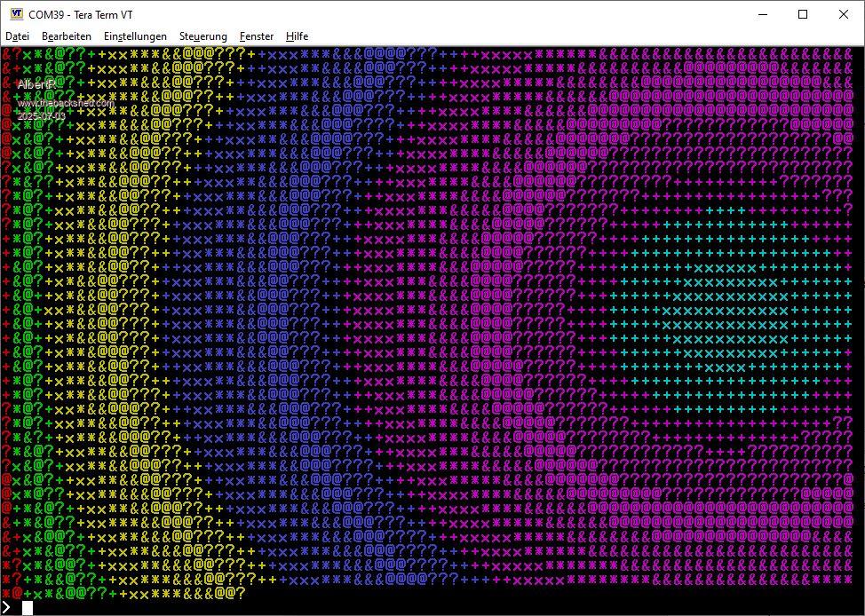The width and height of the screenshot is (865, 616).
Task: Close the COM39 terminal window
Action: pos(844,14)
